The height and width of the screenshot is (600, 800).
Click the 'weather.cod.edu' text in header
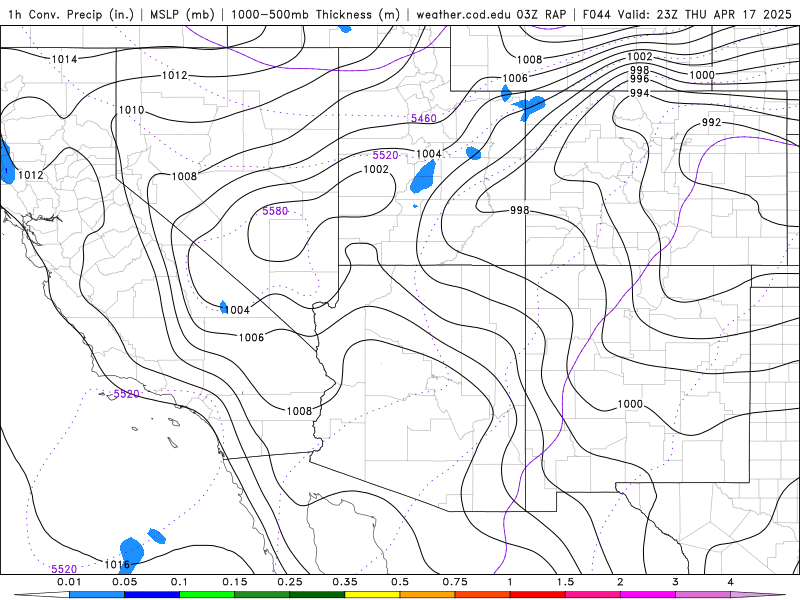[464, 14]
